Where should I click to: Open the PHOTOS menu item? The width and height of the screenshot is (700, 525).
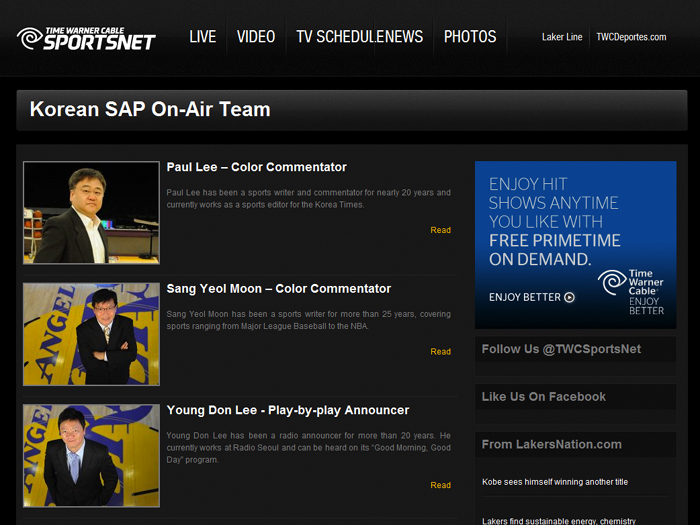point(470,37)
